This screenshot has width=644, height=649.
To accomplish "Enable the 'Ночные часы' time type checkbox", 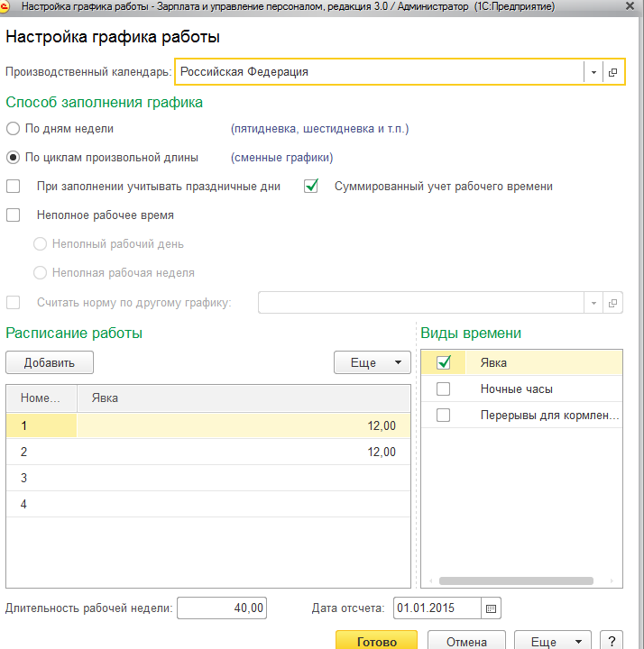I will pos(443,389).
